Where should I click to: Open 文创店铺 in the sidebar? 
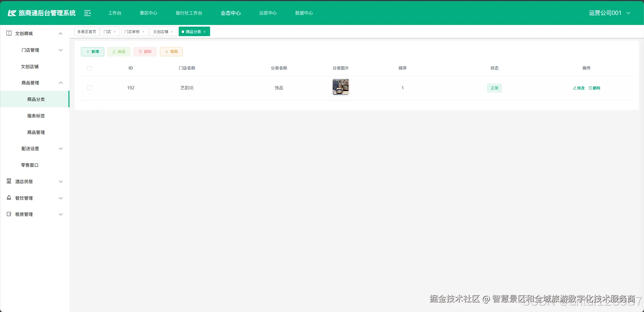[30, 66]
